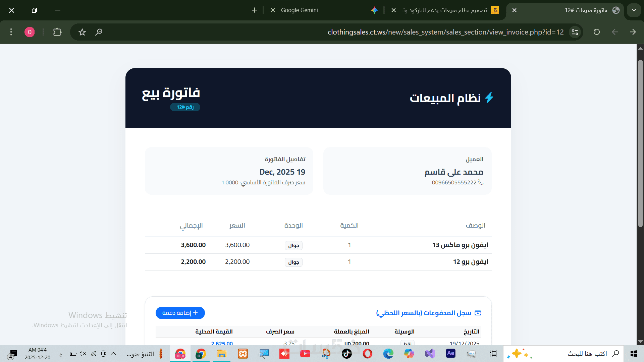644x362 pixels.
Task: Launch After Effects from the taskbar
Action: (450, 353)
